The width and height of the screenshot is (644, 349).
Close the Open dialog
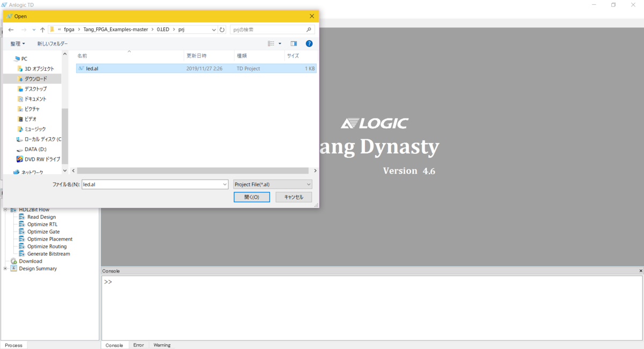click(x=312, y=16)
